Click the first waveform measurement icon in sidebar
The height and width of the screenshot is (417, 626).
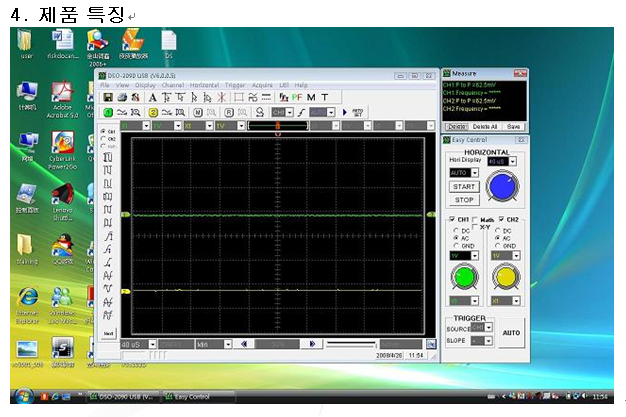click(x=108, y=157)
